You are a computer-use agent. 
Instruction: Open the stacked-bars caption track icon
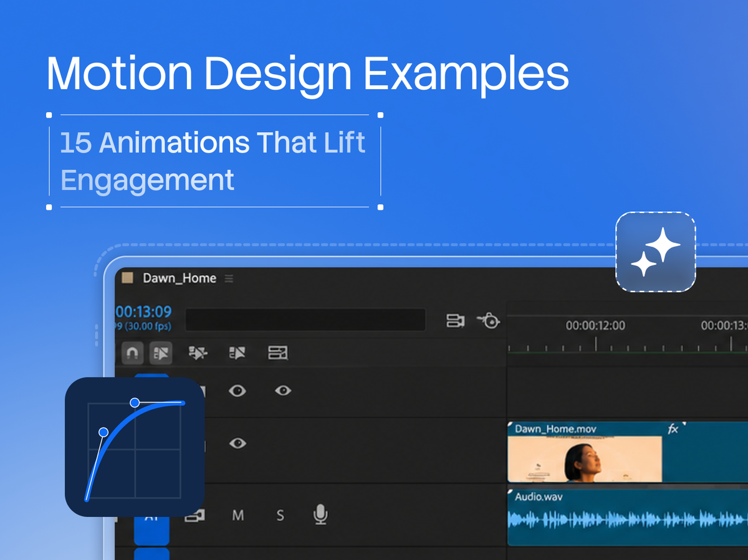(x=277, y=353)
